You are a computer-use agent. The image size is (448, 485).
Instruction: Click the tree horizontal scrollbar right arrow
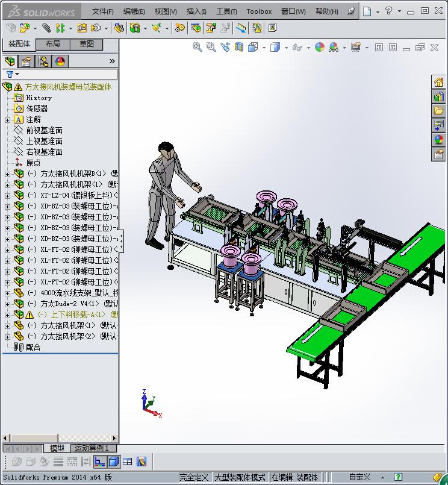click(x=114, y=438)
